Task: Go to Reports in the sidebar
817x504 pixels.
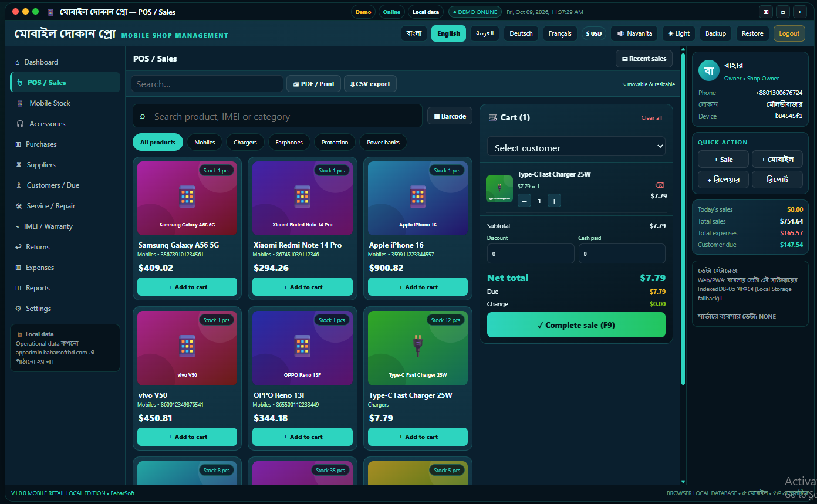Action: click(x=65, y=288)
